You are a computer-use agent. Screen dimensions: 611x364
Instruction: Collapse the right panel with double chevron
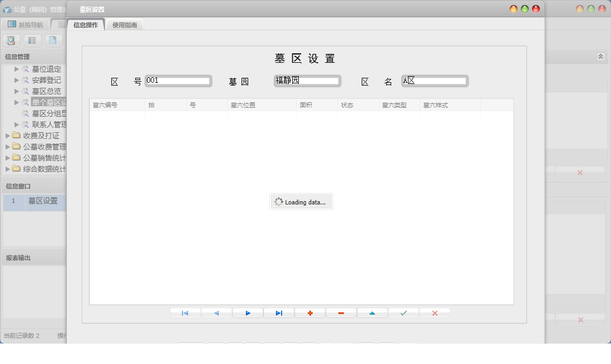tap(600, 57)
